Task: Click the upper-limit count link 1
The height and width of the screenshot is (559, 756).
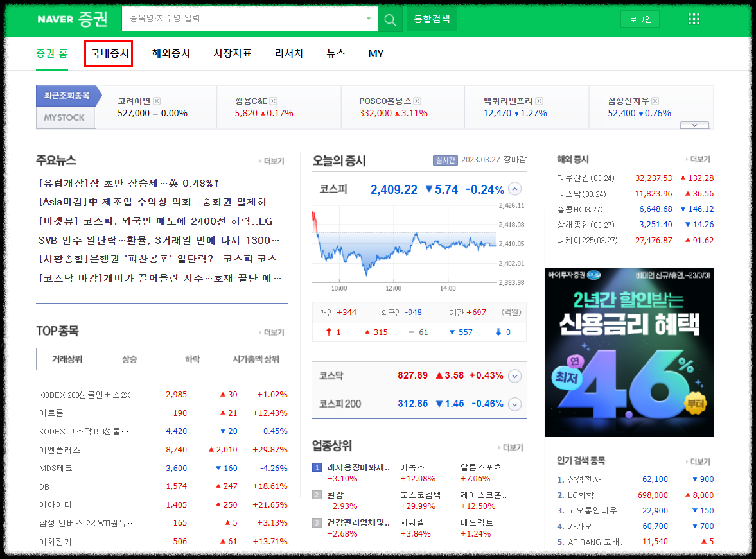Action: pos(338,332)
